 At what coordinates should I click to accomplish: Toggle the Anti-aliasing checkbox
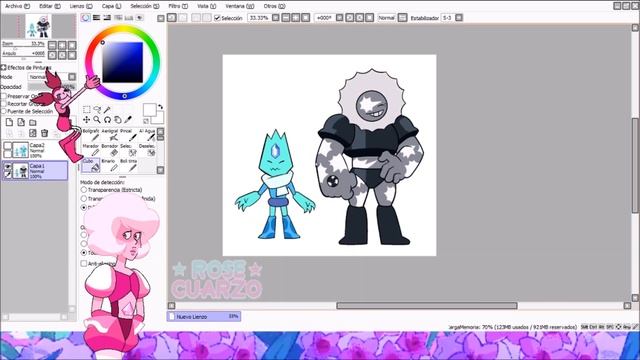point(84,263)
